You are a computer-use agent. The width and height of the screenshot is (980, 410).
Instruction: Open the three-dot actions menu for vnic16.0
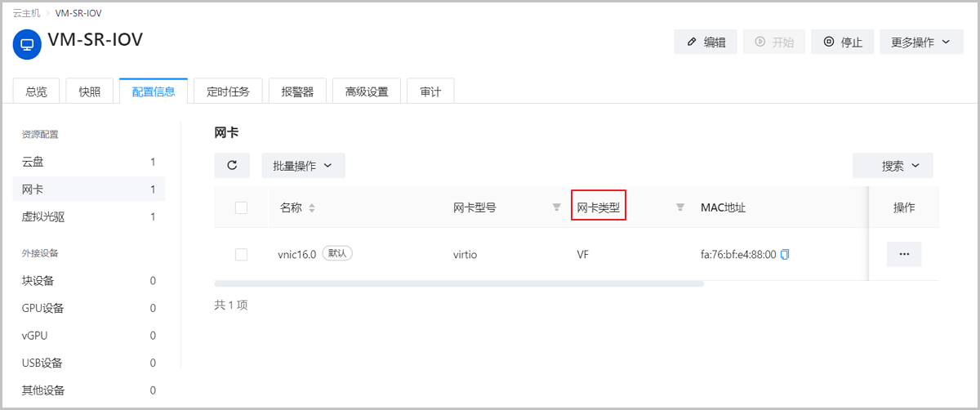[x=903, y=254]
